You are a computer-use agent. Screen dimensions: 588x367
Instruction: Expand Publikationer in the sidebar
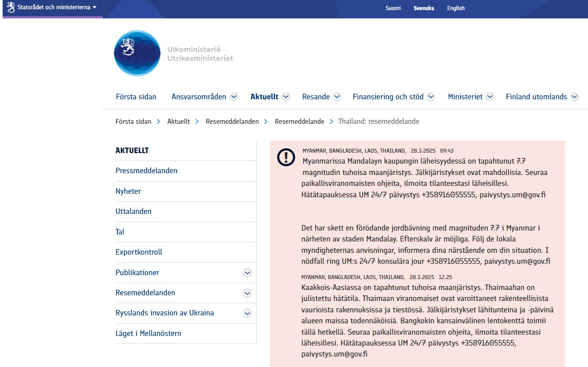pos(247,273)
